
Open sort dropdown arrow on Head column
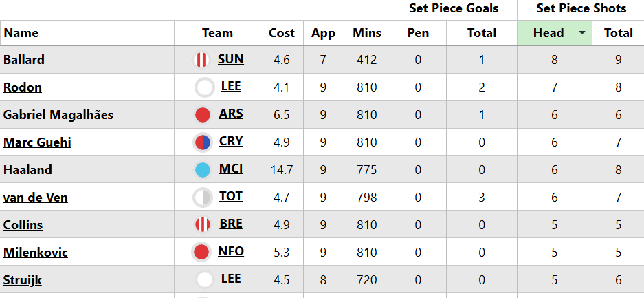582,33
